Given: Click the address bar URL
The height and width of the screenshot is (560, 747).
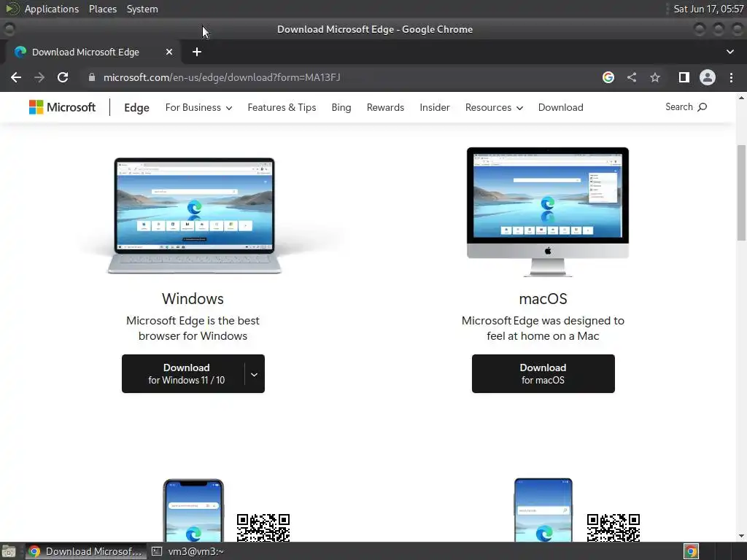Looking at the screenshot, I should point(222,77).
